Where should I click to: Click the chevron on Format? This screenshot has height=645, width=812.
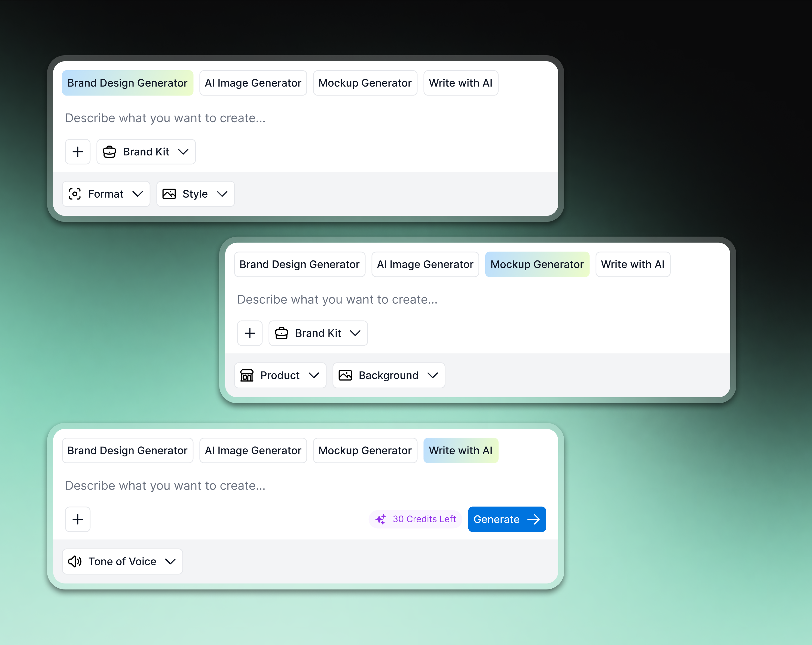click(x=138, y=194)
